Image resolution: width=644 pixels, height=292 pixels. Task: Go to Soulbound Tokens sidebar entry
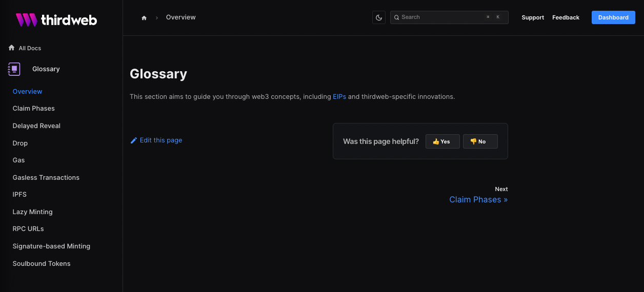pyautogui.click(x=42, y=264)
